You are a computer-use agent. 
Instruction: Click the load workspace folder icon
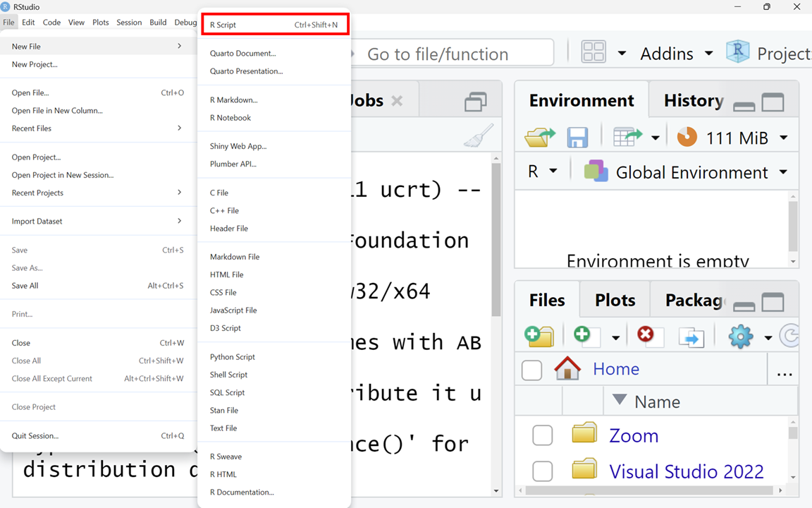[540, 137]
